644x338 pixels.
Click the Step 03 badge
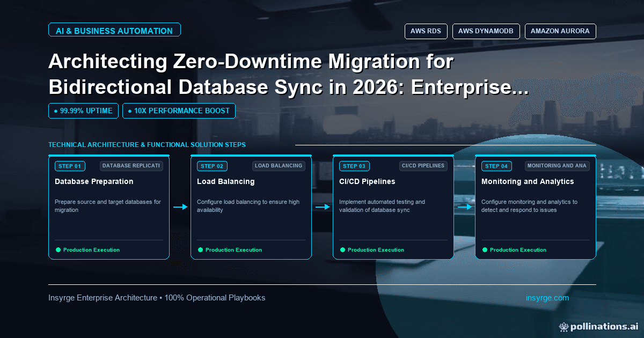354,166
